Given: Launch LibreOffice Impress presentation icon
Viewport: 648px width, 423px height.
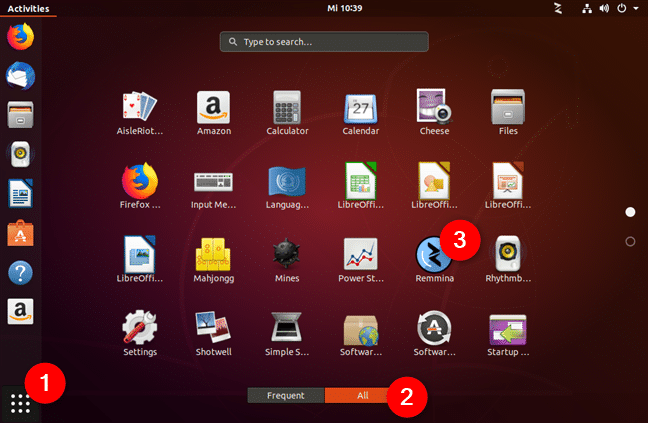Looking at the screenshot, I should click(x=508, y=187).
